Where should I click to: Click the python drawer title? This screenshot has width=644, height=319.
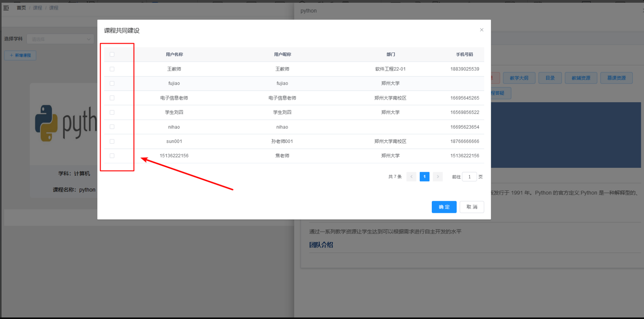tap(309, 11)
